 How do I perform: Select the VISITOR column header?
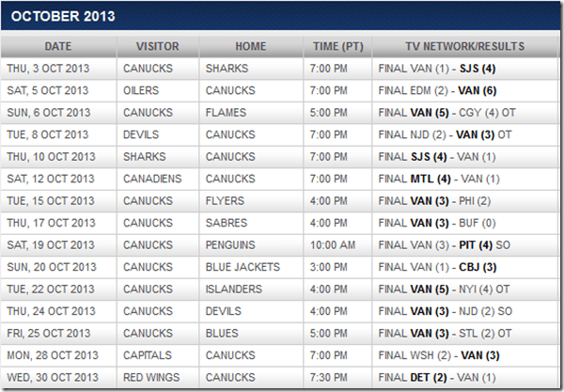(x=157, y=46)
